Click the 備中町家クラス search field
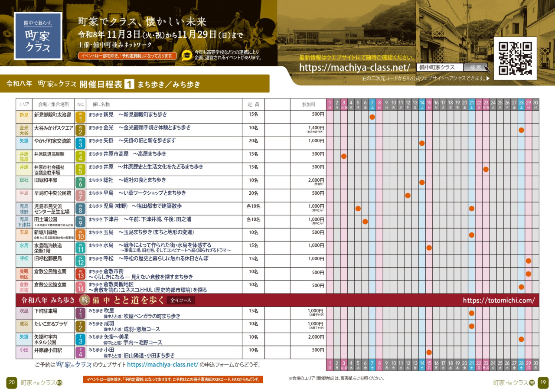The width and height of the screenshot is (555, 392). click(440, 68)
